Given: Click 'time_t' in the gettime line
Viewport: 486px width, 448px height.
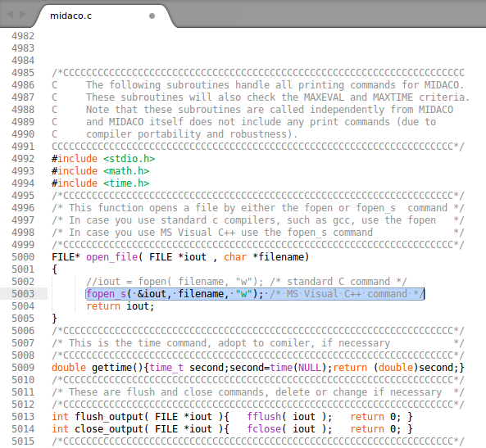Looking at the screenshot, I should coord(166,368).
